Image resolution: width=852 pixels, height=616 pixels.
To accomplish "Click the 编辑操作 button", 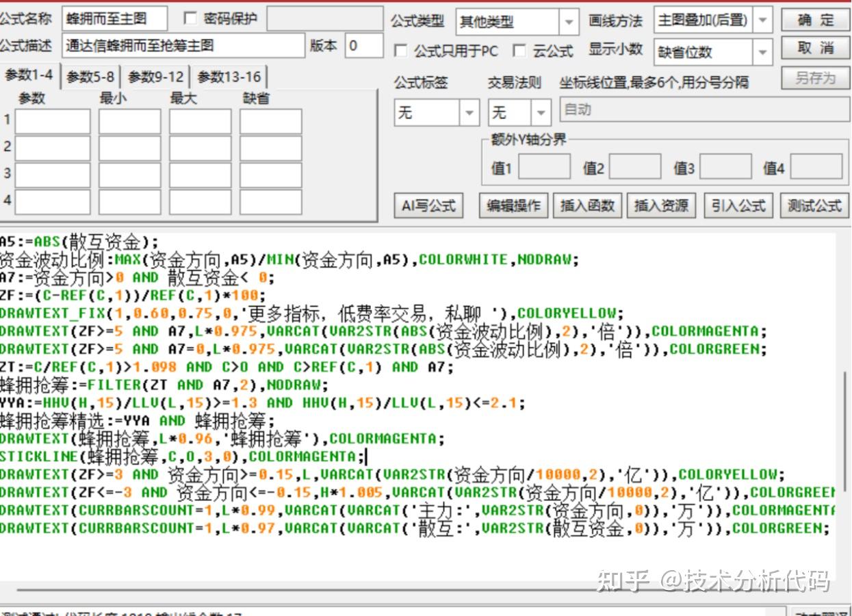I will (513, 205).
